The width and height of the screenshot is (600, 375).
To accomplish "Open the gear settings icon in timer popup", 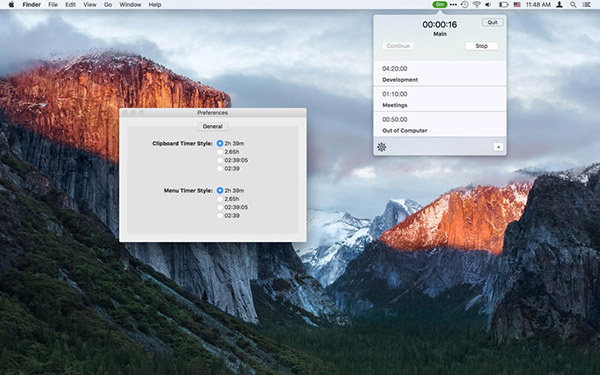I will (x=382, y=147).
